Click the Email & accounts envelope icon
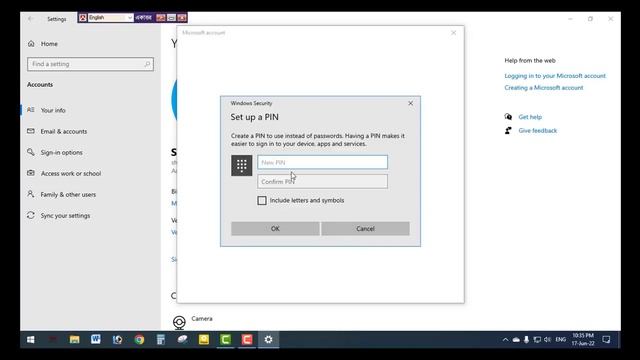This screenshot has height=360, width=640. (x=31, y=131)
